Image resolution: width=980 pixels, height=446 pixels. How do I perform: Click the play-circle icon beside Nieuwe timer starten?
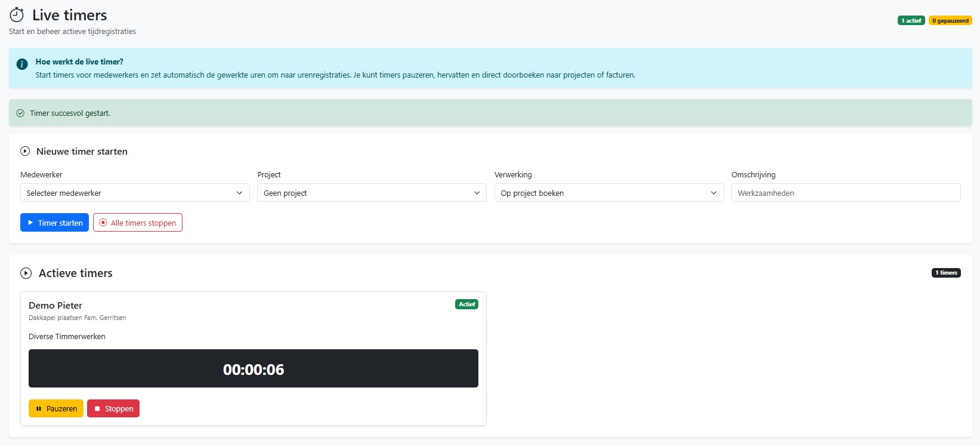point(25,152)
